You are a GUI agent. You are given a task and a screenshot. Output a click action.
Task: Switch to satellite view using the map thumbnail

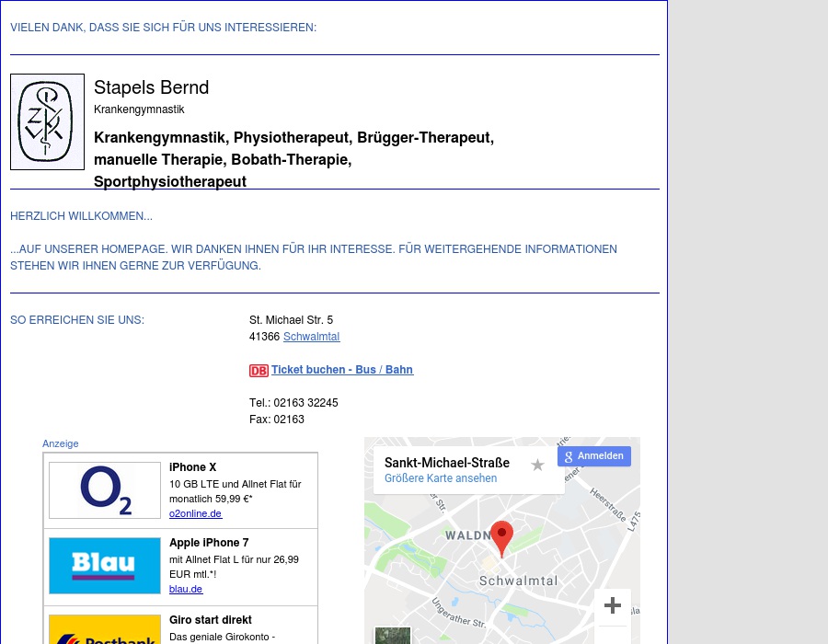[392, 635]
